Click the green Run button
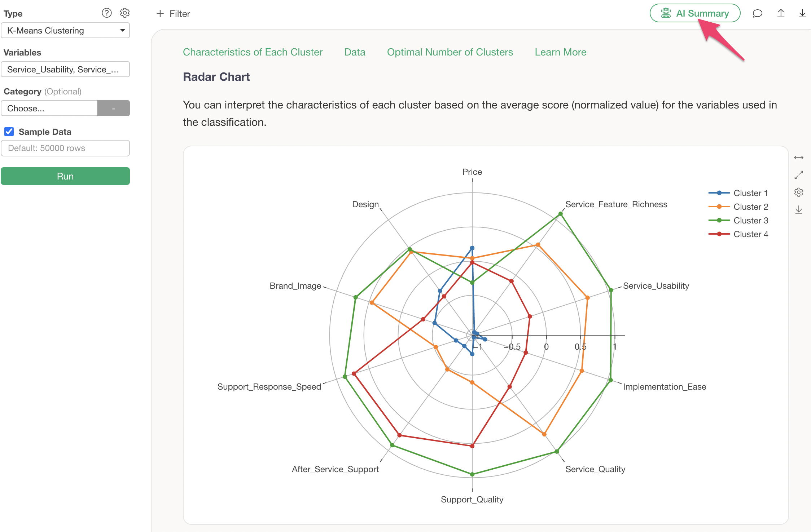The image size is (811, 532). point(65,176)
